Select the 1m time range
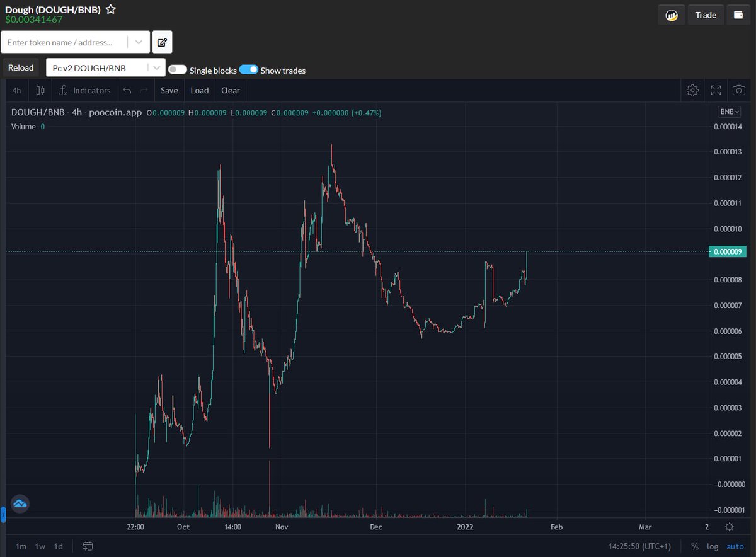Image resolution: width=756 pixels, height=557 pixels. coord(21,546)
